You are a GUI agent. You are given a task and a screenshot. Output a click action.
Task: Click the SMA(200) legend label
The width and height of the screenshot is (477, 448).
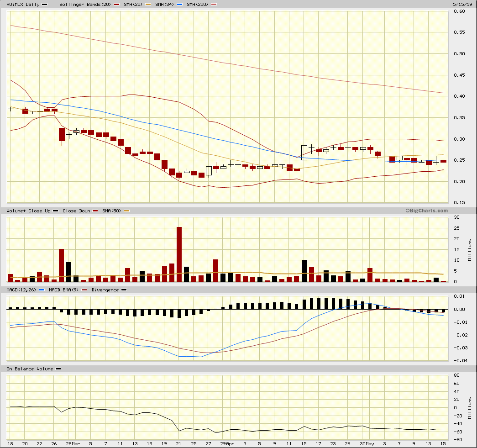point(198,5)
